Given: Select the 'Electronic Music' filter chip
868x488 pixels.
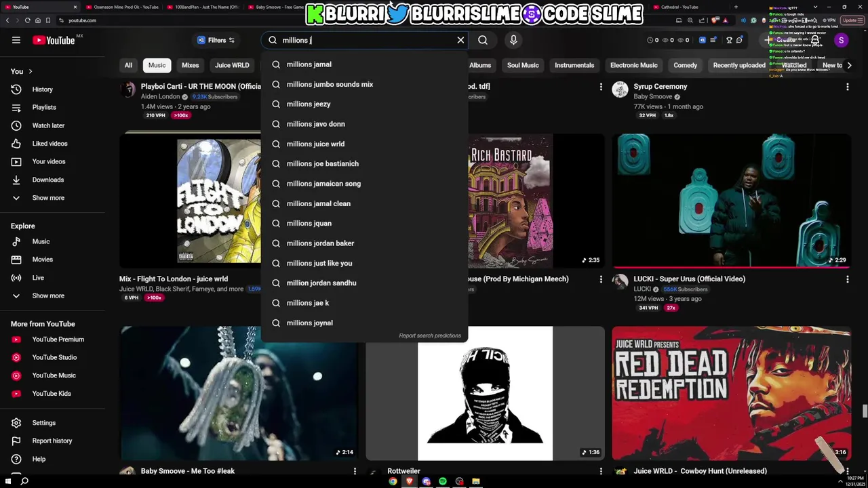Looking at the screenshot, I should (x=634, y=65).
